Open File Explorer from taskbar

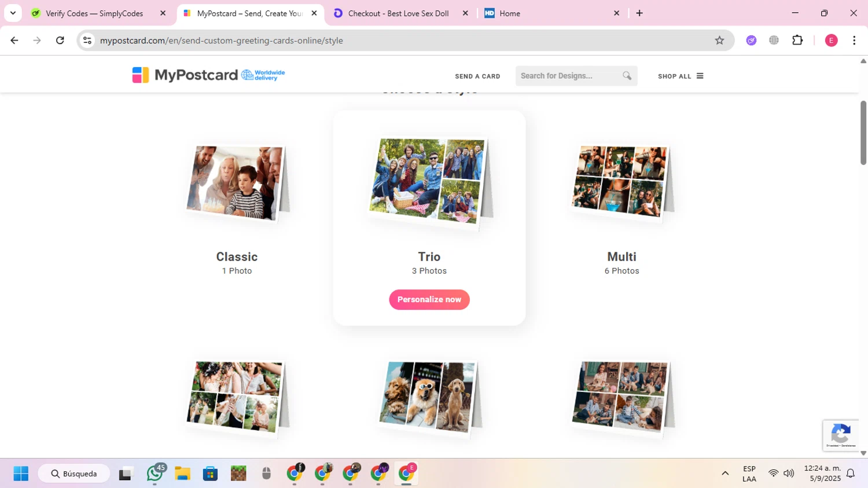182,474
